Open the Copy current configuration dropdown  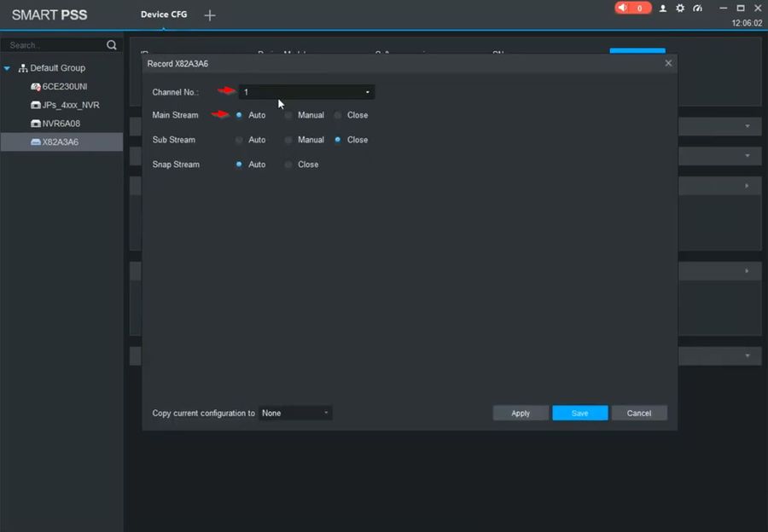(295, 413)
